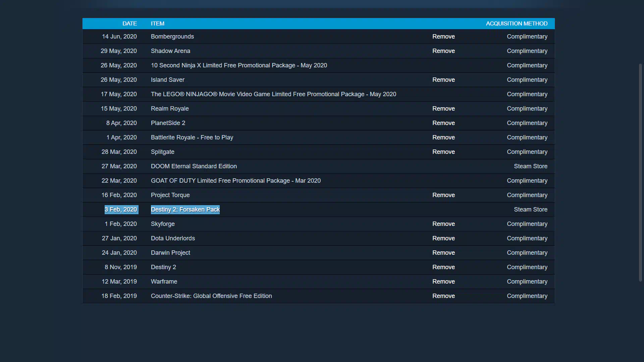644x362 pixels.
Task: Click Complimentary in the Bombergrounds row
Action: (527, 37)
